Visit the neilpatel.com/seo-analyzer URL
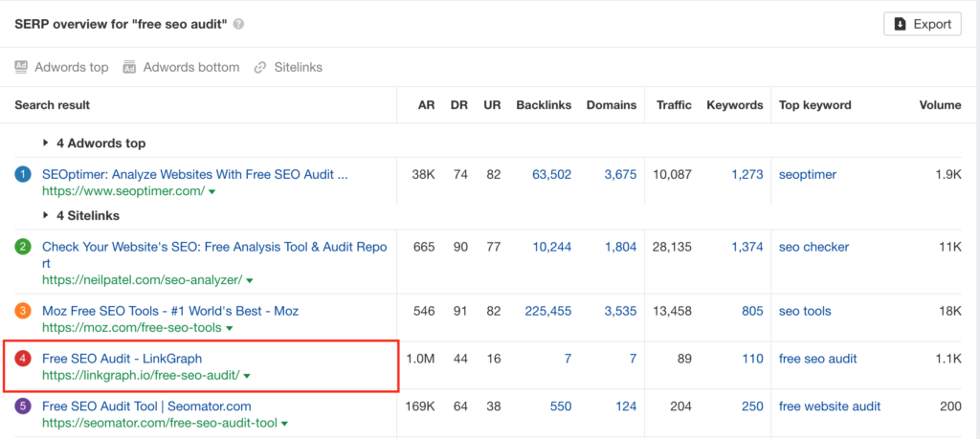The image size is (980, 439). 142,280
